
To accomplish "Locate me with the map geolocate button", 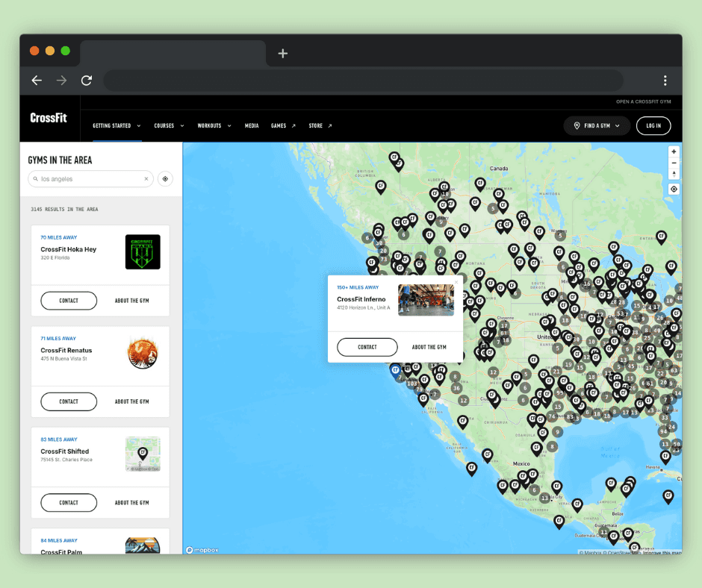I will click(674, 190).
